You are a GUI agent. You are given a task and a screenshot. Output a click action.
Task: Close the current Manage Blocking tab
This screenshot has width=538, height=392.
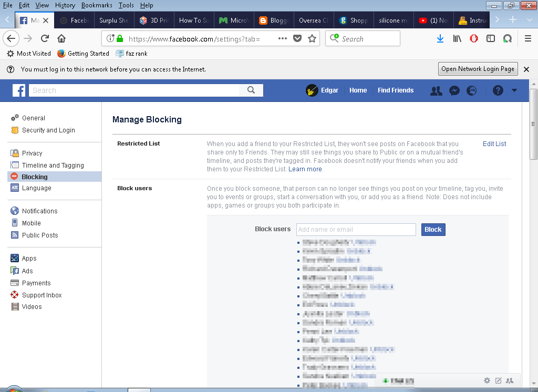click(46, 20)
